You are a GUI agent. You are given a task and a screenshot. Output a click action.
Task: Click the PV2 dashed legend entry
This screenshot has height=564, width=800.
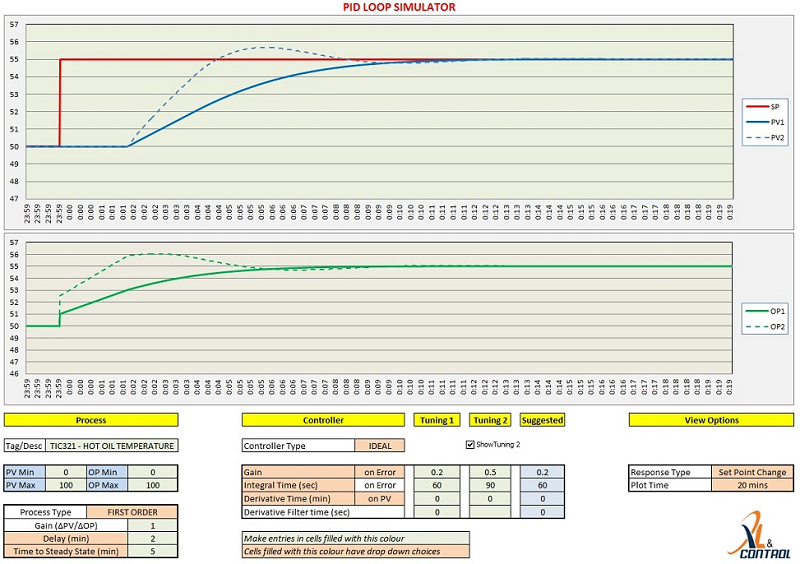[764, 138]
